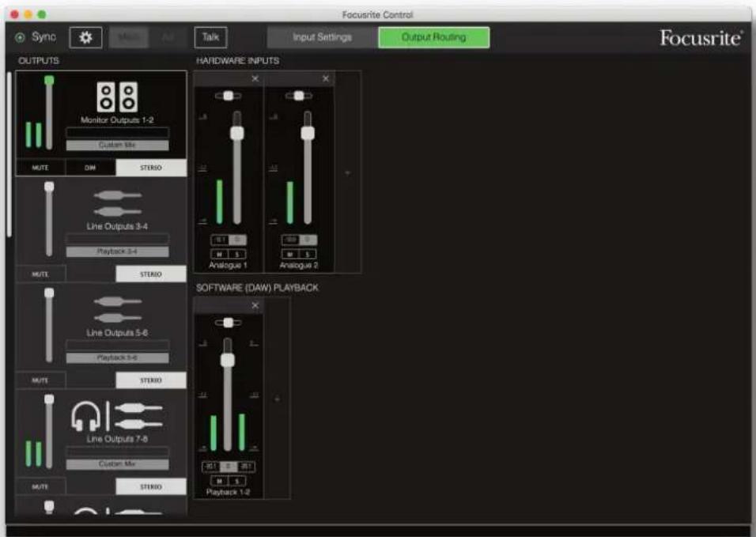Image resolution: width=756 pixels, height=537 pixels.
Task: Click the Monitor Outputs 1-2 name field
Action: pos(117,133)
